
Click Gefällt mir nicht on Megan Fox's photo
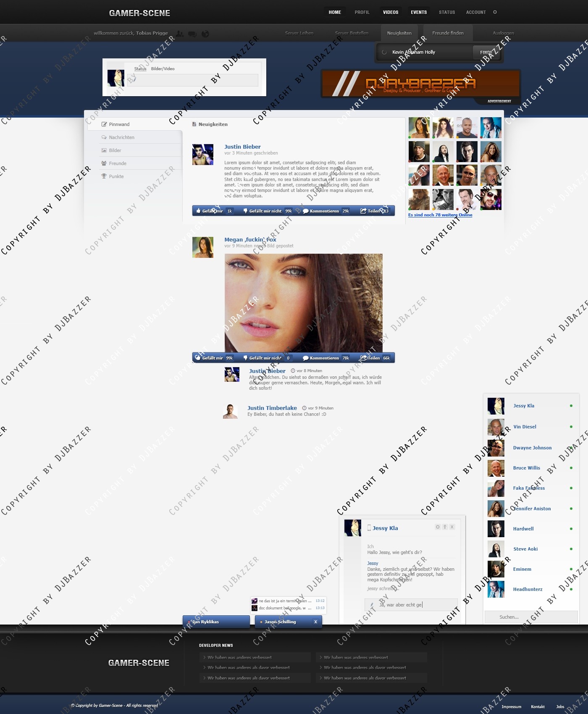(267, 358)
